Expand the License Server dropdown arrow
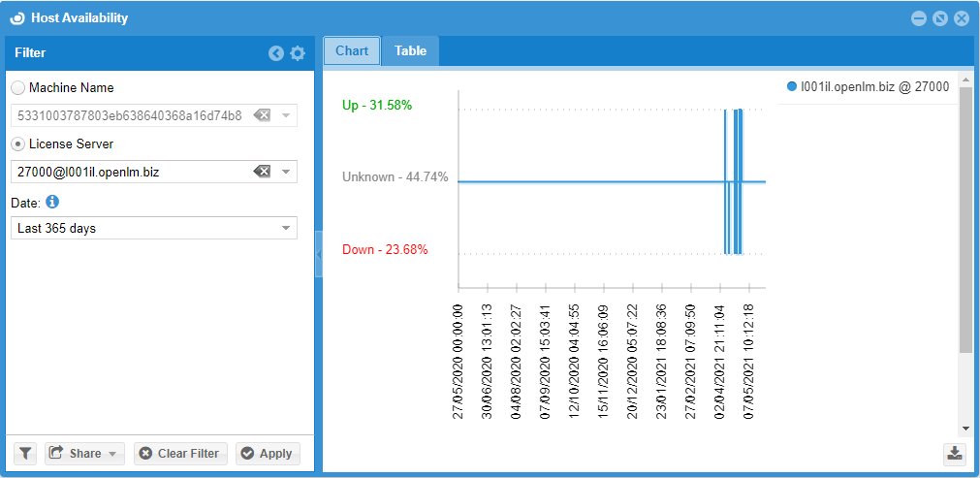Screen dimensions: 980x478 click(286, 172)
